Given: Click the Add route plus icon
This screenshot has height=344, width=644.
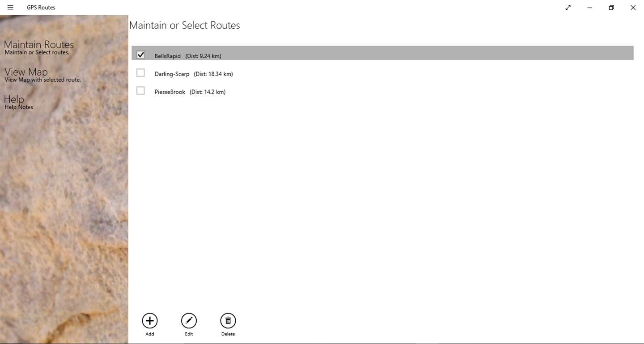Looking at the screenshot, I should 150,321.
